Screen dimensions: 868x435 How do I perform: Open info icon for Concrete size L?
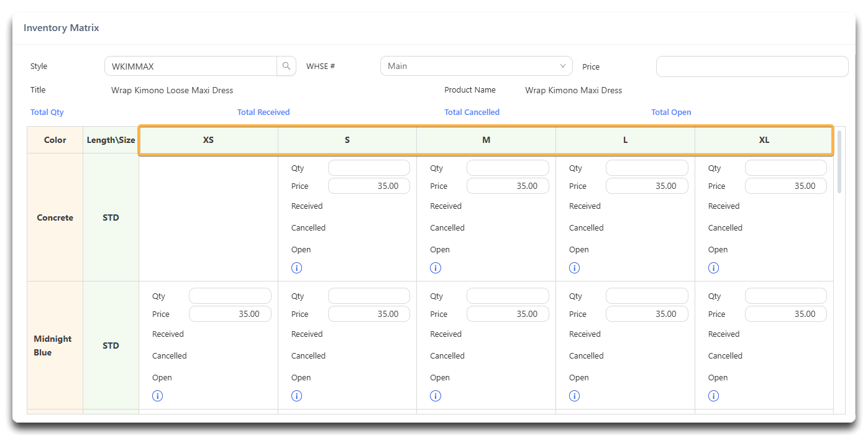pyautogui.click(x=575, y=268)
